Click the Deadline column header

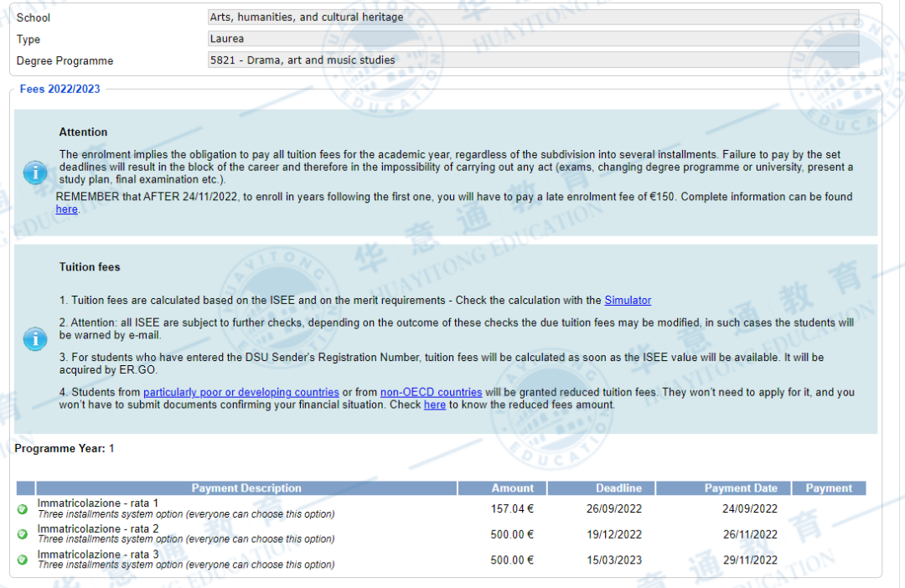[x=601, y=488]
